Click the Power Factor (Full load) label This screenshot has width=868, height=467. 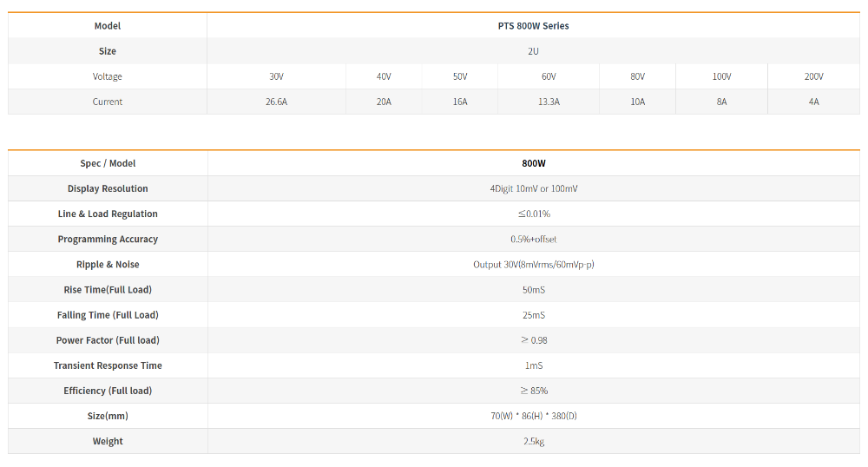pos(108,340)
